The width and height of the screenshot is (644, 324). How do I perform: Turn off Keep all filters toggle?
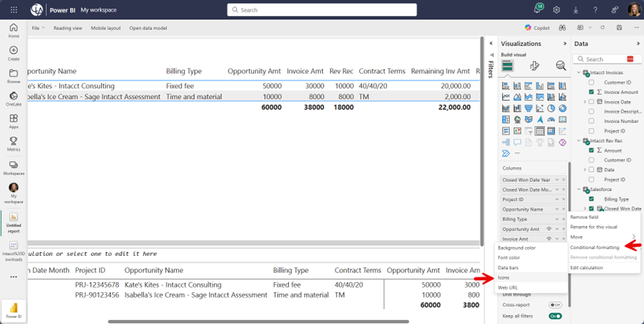[x=555, y=316]
